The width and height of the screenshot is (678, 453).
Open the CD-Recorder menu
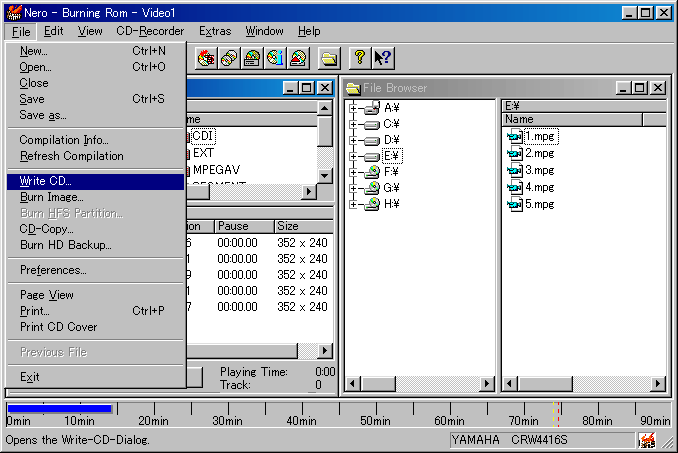150,31
